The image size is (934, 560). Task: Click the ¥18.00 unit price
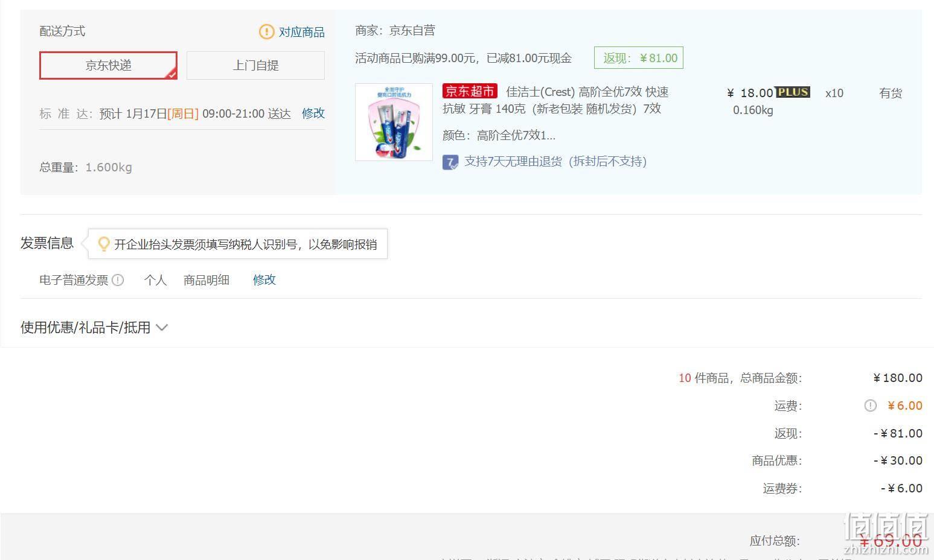750,93
